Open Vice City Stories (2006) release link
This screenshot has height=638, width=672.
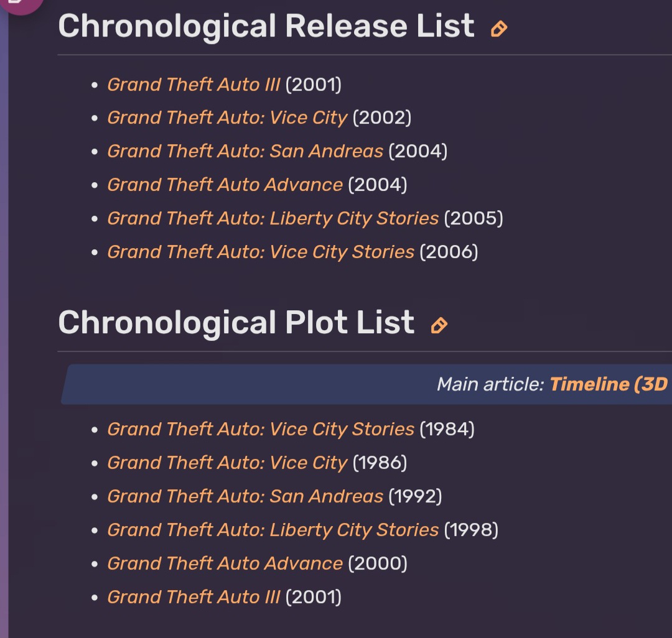tap(261, 252)
